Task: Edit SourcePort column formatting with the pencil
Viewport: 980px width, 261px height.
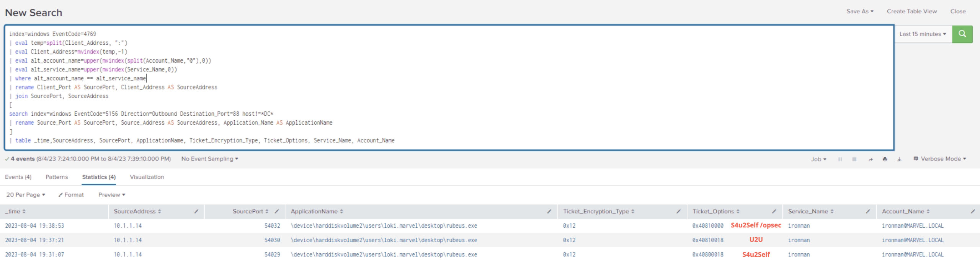Action: coord(277,211)
